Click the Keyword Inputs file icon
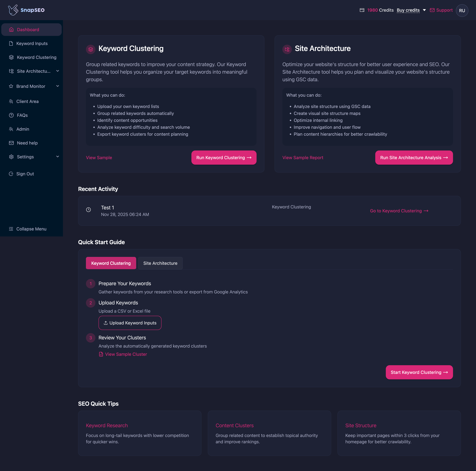476x471 pixels. tap(11, 43)
